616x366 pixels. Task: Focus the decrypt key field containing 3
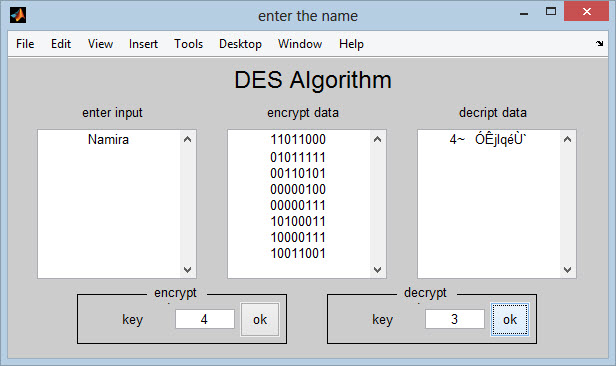point(455,319)
